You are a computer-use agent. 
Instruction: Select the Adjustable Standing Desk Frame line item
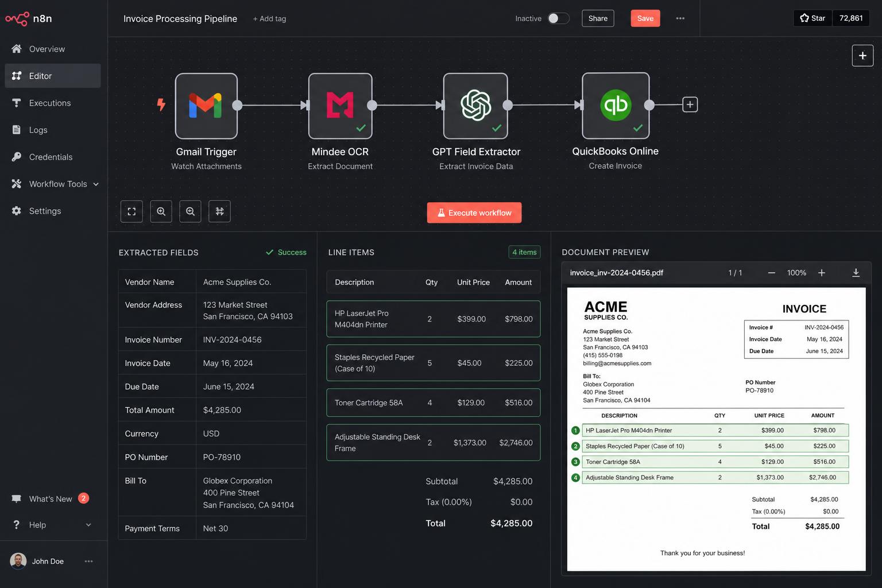434,442
